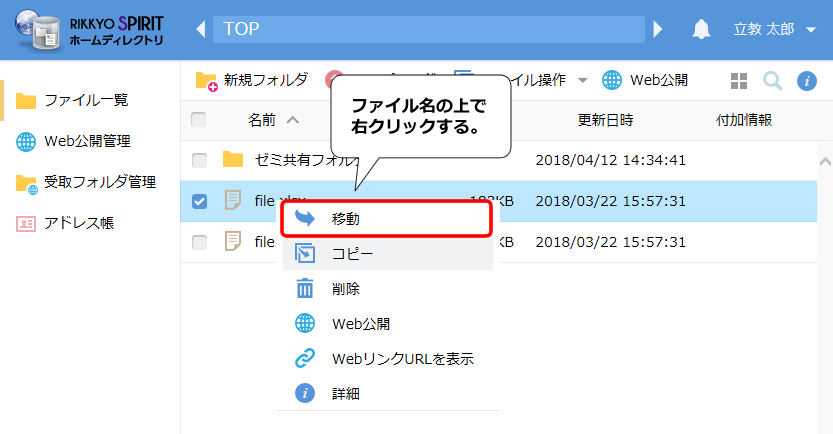Check the last file row checkbox
This screenshot has width=833, height=434.
199,242
